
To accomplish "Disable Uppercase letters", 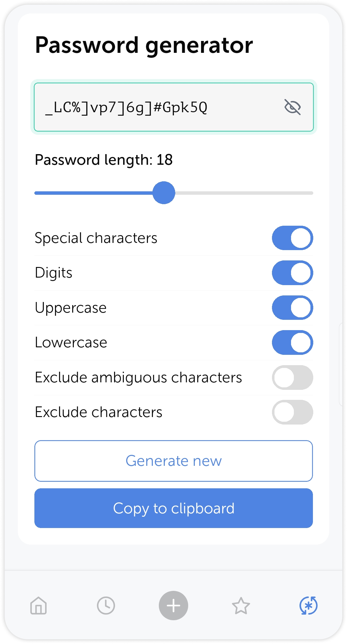I will click(293, 308).
